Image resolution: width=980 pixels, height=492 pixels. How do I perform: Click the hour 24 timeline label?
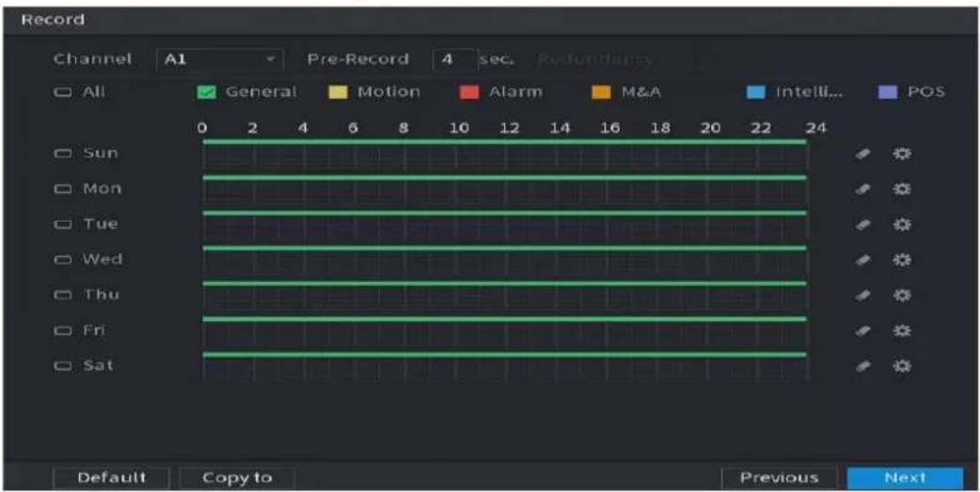coord(815,128)
